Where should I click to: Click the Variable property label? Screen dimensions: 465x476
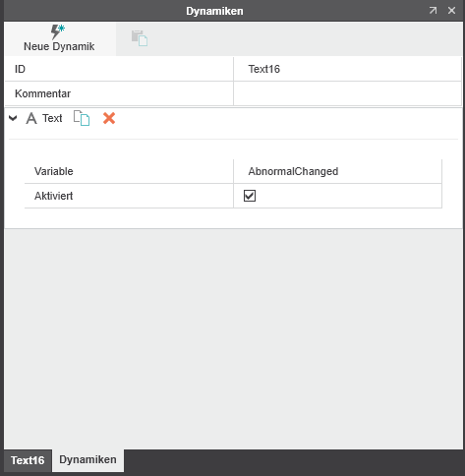coord(54,171)
